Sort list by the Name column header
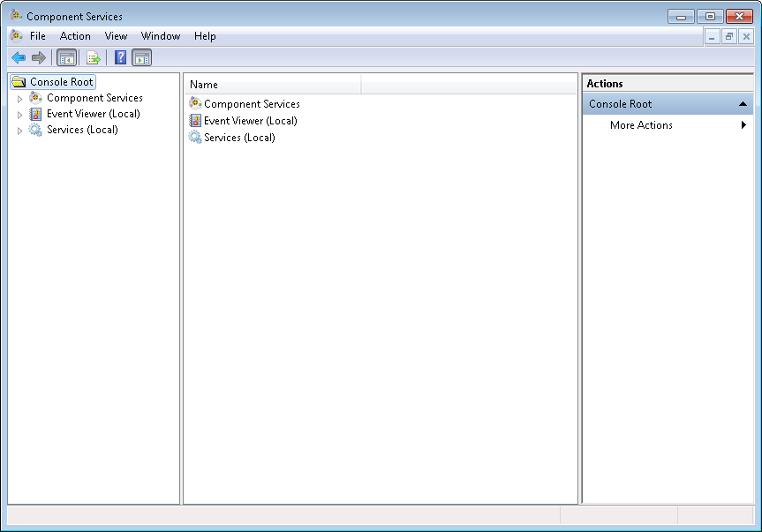762x532 pixels. [x=273, y=85]
